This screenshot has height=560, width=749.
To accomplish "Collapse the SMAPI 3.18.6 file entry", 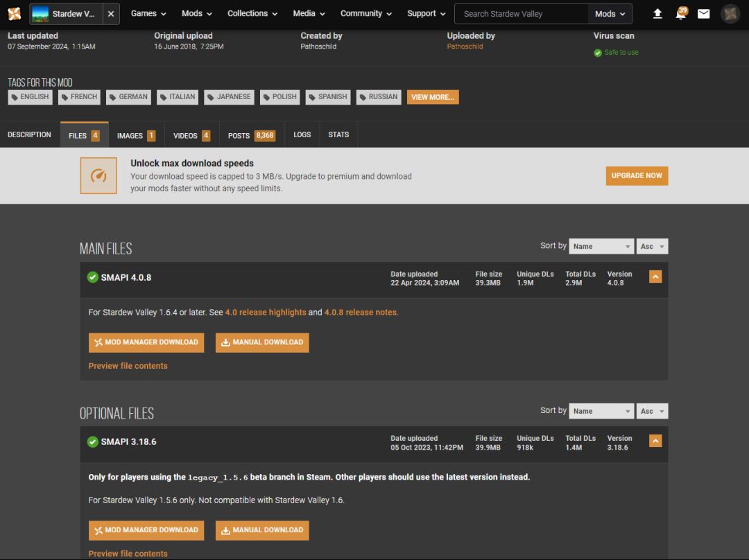I will point(655,441).
